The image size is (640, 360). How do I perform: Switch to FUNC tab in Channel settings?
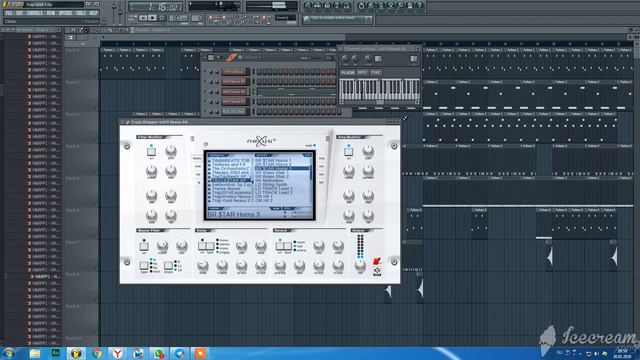[376, 73]
